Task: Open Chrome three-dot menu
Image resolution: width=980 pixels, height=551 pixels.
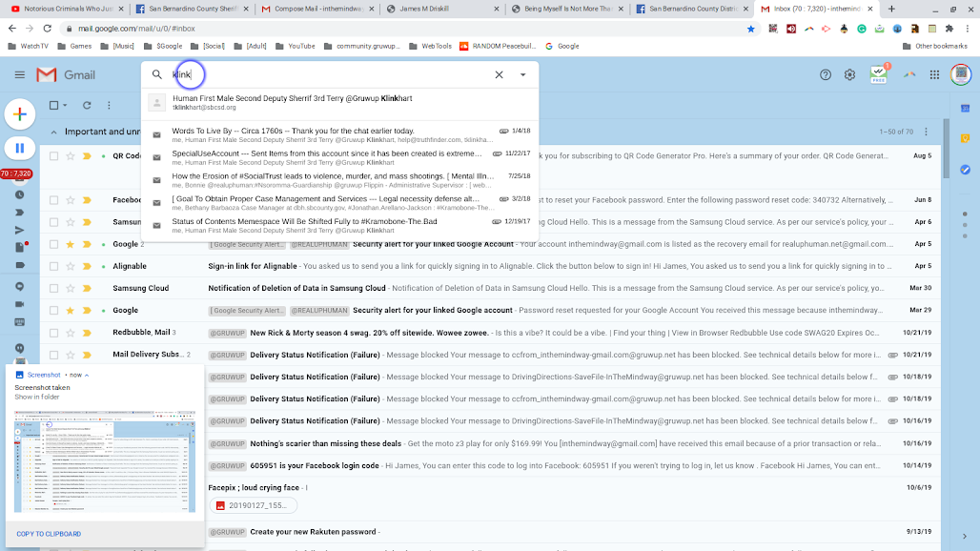Action: point(968,29)
